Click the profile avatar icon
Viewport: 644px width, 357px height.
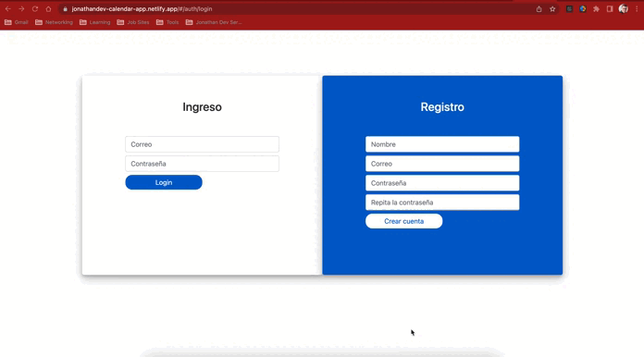coord(624,8)
